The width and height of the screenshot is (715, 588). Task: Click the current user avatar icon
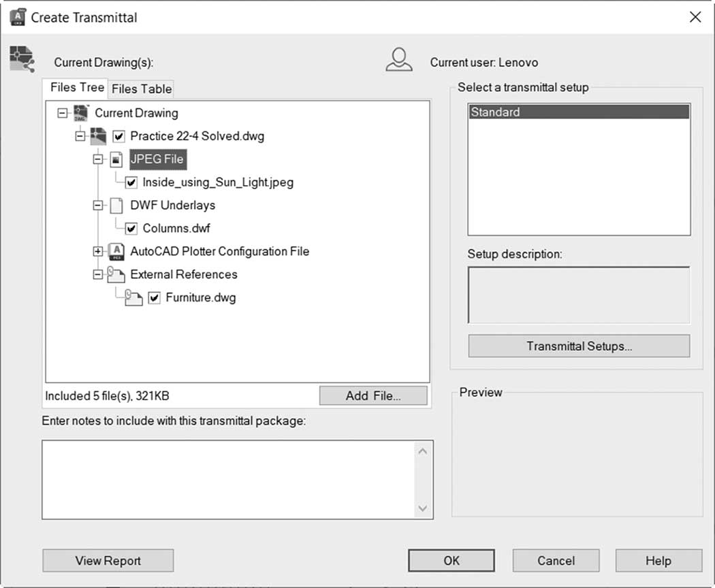[399, 60]
